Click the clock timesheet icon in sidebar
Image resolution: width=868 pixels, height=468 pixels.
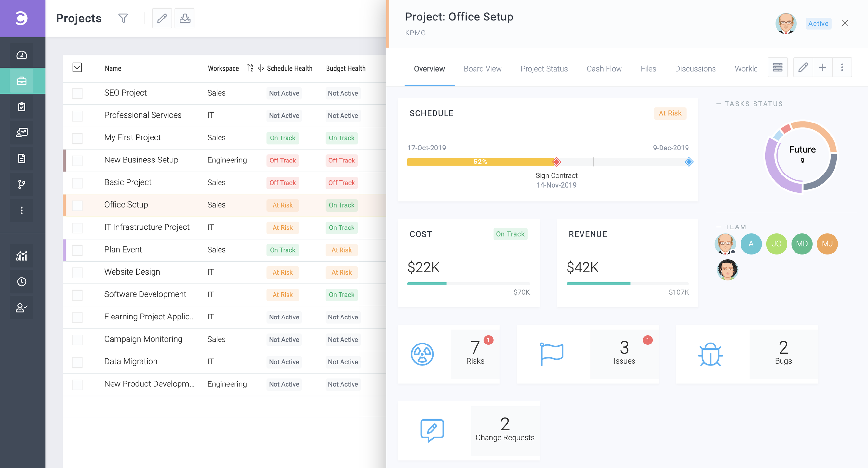[21, 281]
